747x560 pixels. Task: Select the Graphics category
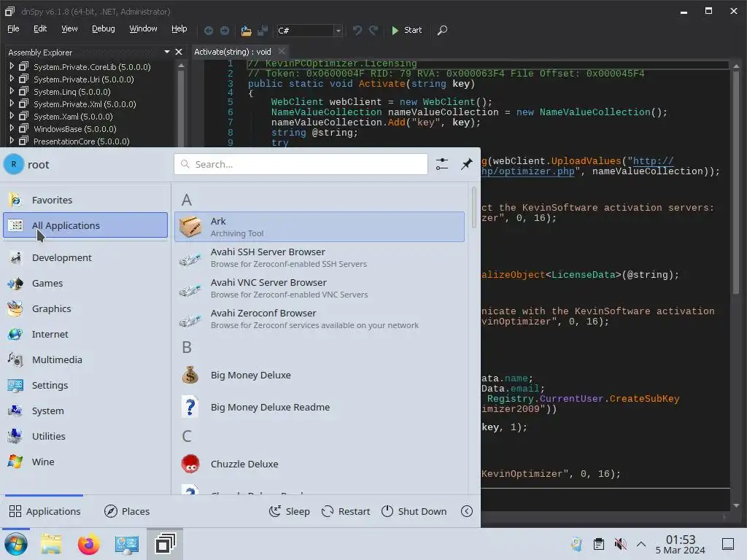[x=85, y=308]
